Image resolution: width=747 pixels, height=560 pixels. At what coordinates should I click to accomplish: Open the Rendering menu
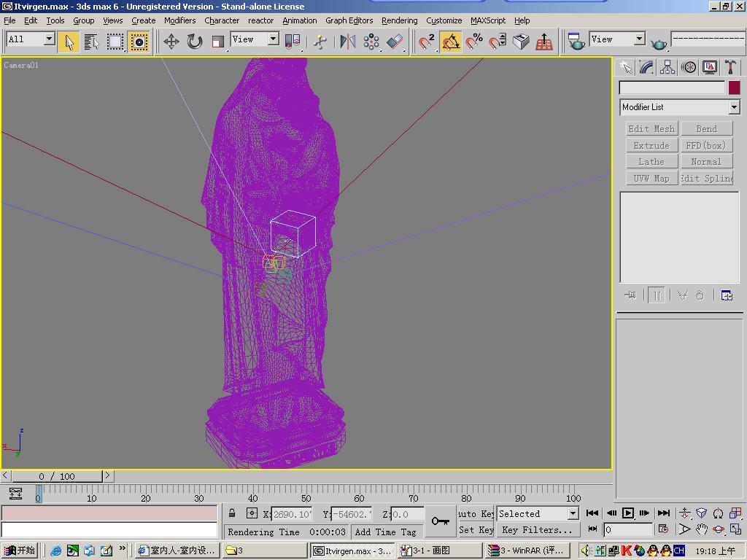pos(399,20)
